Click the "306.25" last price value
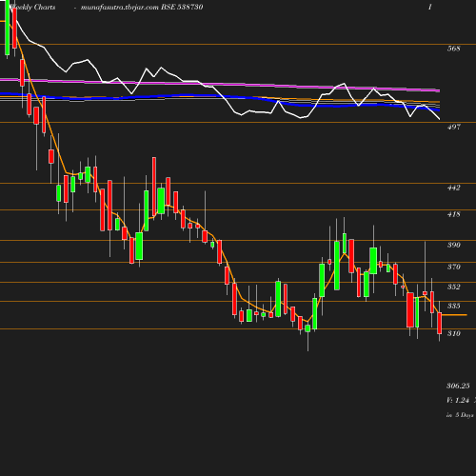Viewport: 476px width, 476px height. click(x=458, y=386)
